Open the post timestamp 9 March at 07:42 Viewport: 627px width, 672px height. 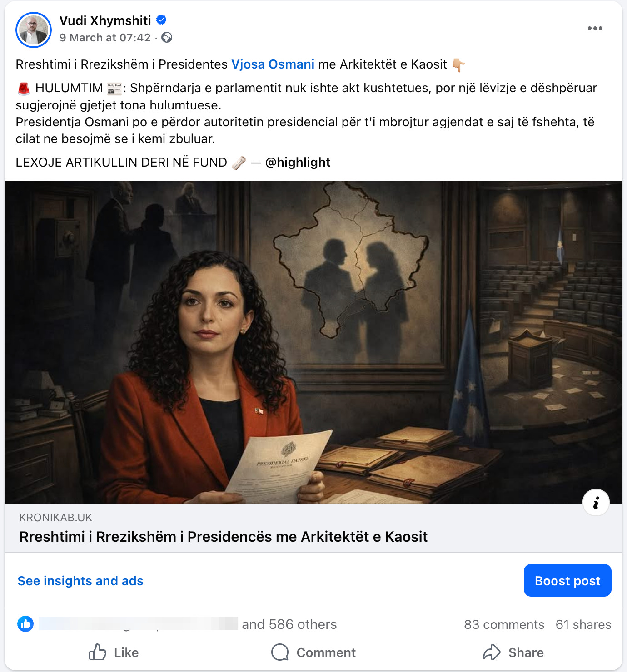pyautogui.click(x=105, y=38)
